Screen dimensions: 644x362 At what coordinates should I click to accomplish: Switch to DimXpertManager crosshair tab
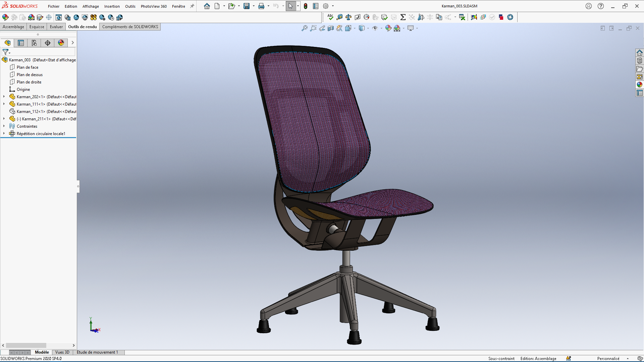(x=48, y=43)
